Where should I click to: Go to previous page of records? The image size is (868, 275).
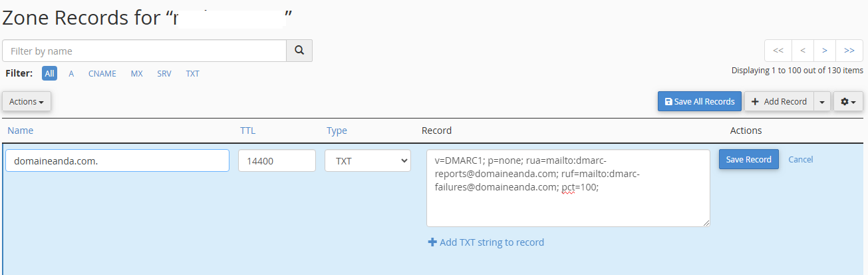coord(802,51)
